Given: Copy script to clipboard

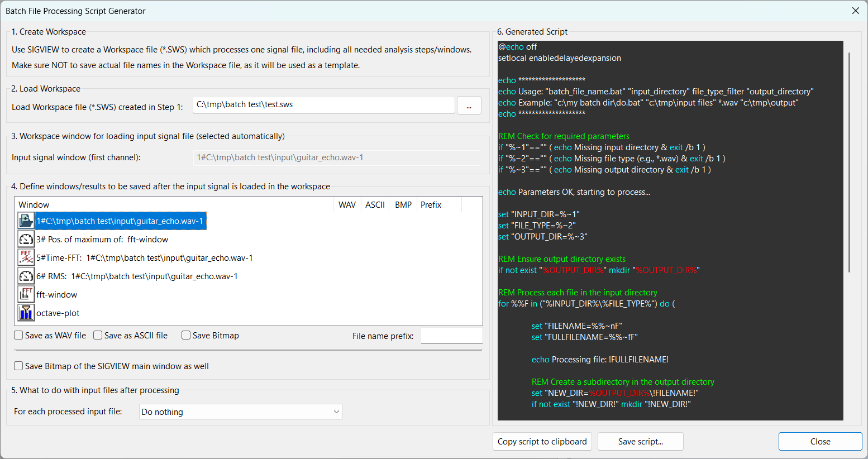Looking at the screenshot, I should coord(542,442).
